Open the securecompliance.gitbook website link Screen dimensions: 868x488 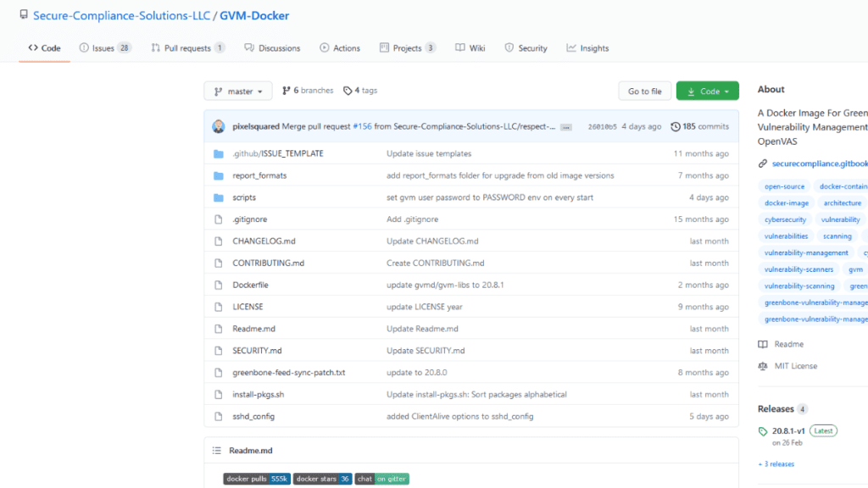tap(820, 164)
